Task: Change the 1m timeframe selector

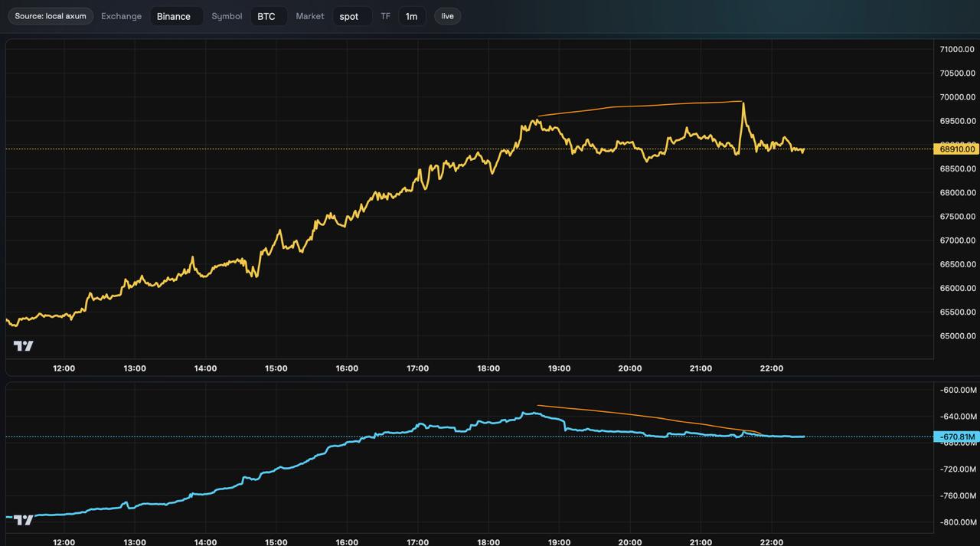Action: click(412, 16)
